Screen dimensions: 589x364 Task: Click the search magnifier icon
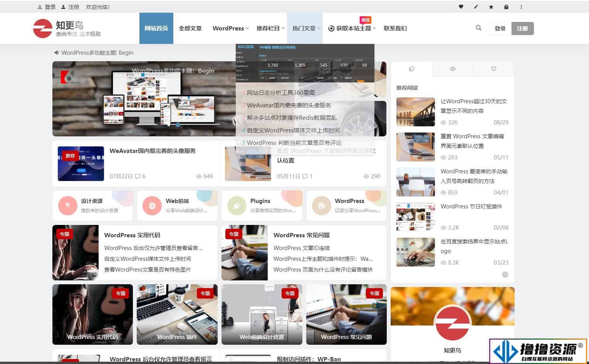pos(478,28)
